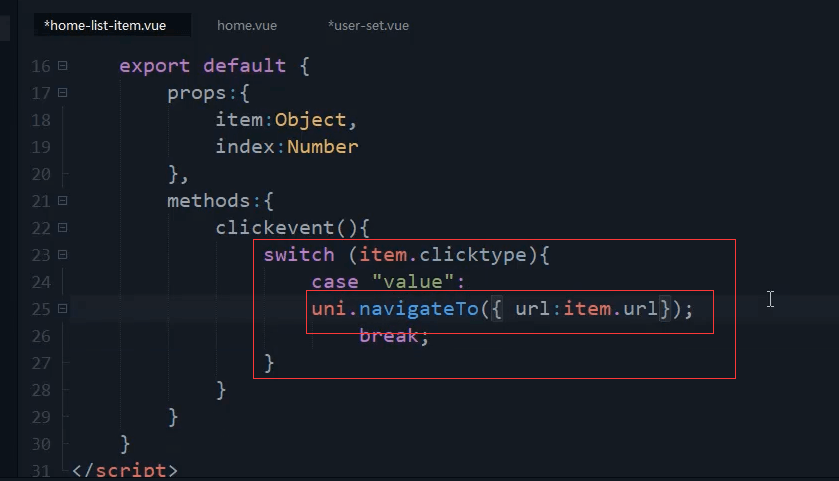Click the 'props' property name

pos(196,94)
